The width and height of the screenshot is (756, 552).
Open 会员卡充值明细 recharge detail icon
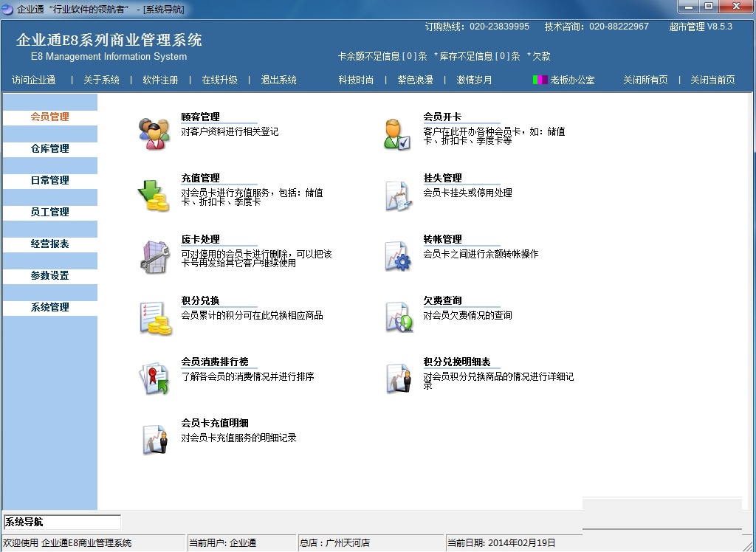[154, 438]
